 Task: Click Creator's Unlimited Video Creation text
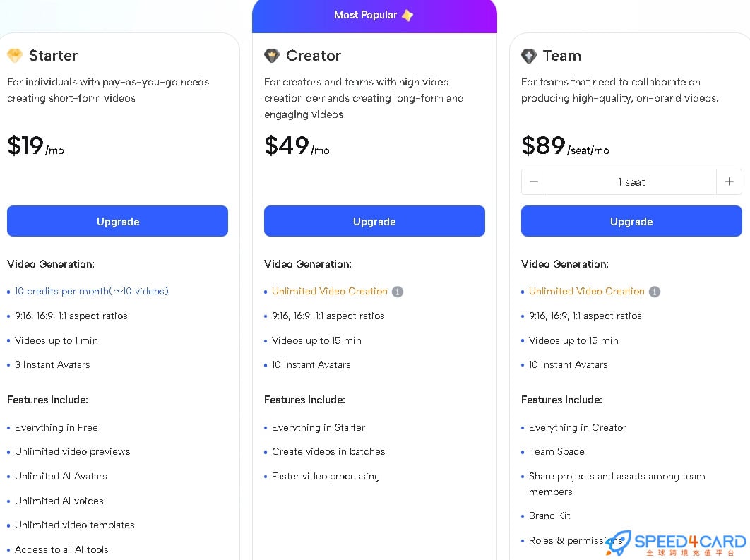(x=330, y=292)
